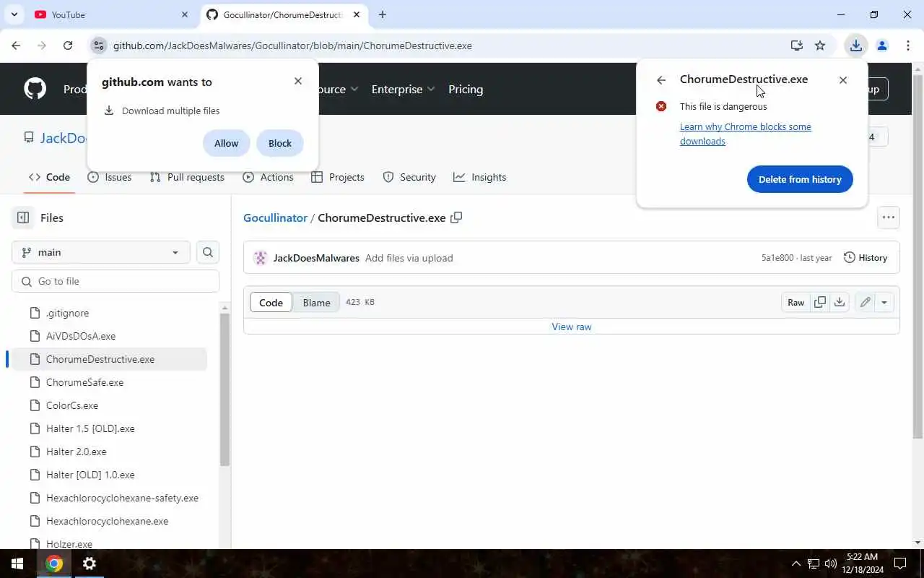Click the file tree scrollbar
This screenshot has height=578, width=924.
(225, 389)
